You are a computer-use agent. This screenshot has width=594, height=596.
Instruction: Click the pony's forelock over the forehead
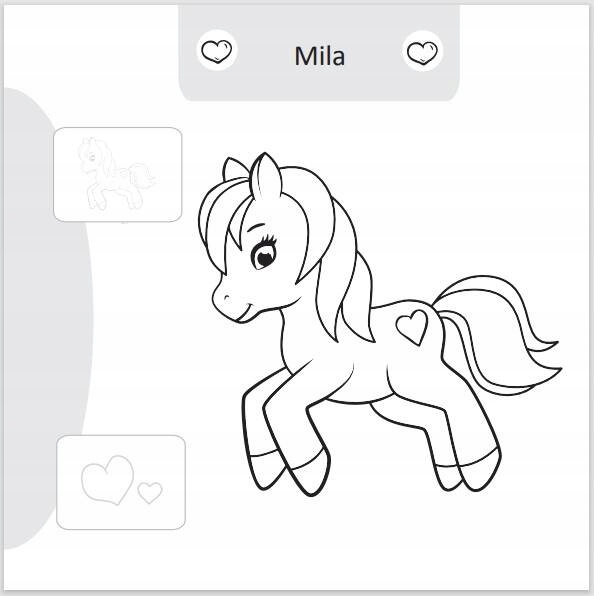point(224,220)
